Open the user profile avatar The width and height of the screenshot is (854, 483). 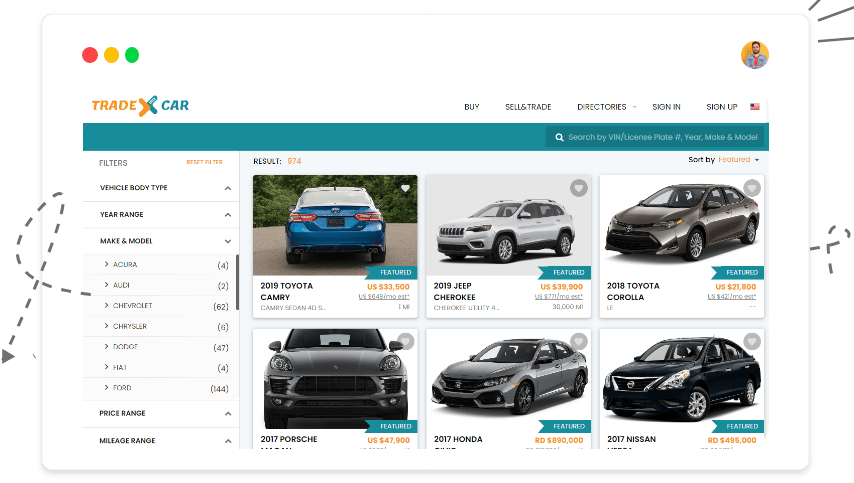[x=755, y=55]
